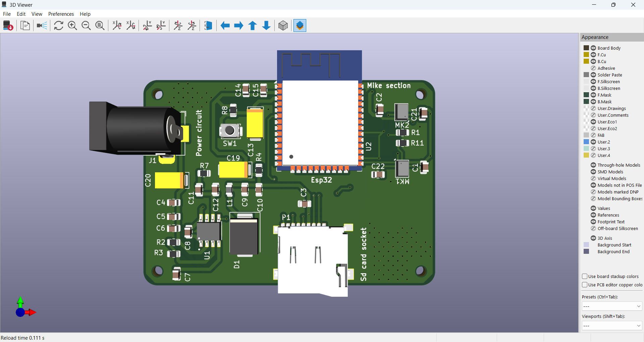Click the Board Body color swatch
The image size is (644, 342).
click(586, 48)
